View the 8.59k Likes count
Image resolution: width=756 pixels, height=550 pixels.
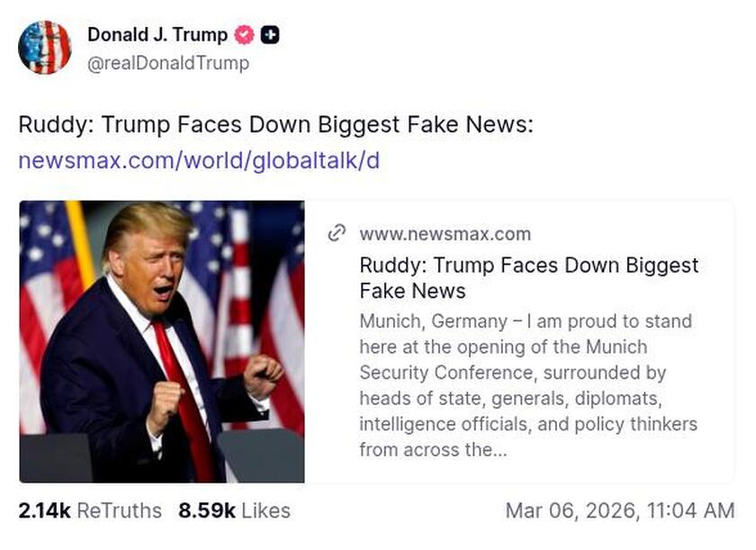point(207,509)
